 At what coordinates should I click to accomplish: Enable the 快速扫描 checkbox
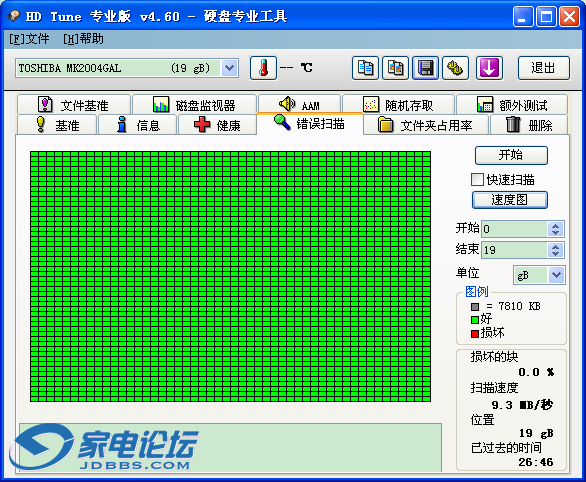point(477,179)
